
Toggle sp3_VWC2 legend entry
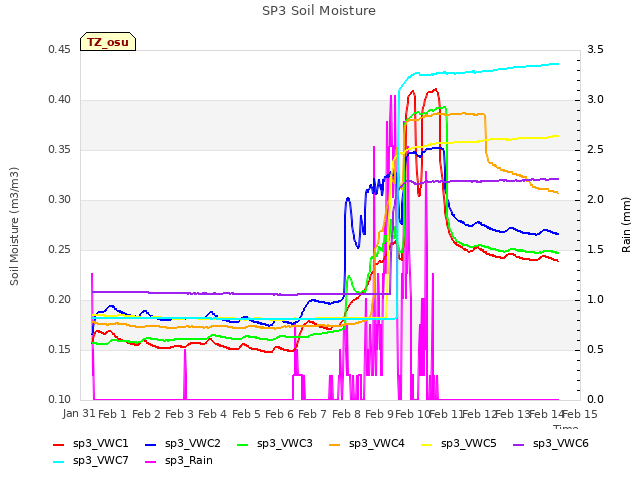[183, 443]
